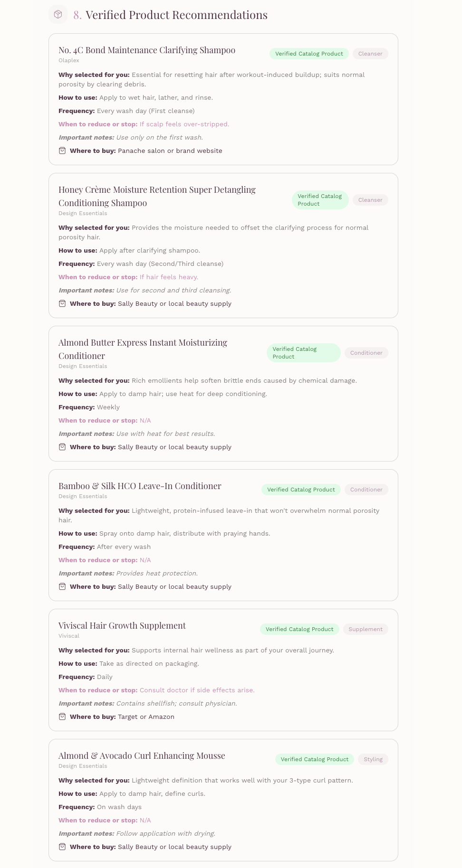Select the Supplement tag on Viviscal card

point(366,629)
